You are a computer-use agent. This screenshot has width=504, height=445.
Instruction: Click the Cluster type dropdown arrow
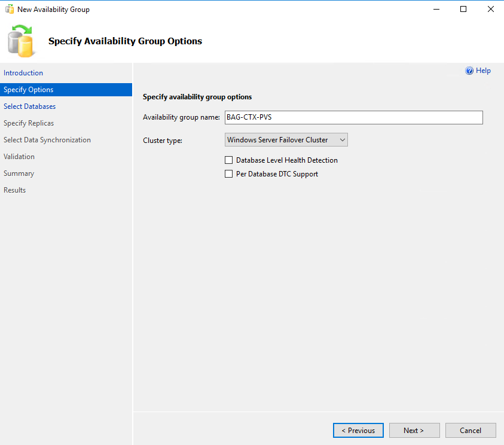pos(343,140)
